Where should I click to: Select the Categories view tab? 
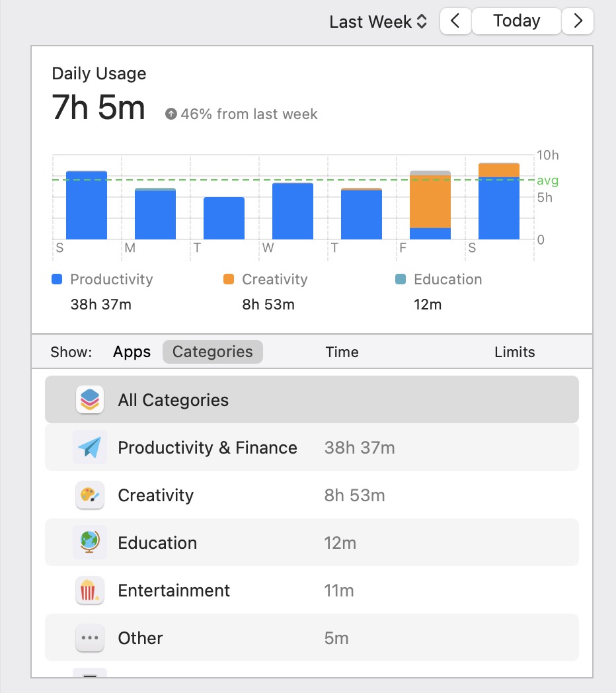tap(212, 352)
